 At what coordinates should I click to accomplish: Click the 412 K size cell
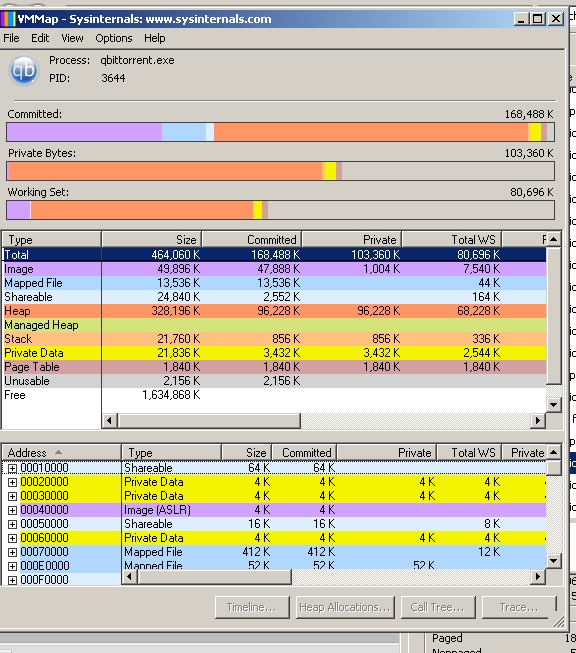coord(256,552)
